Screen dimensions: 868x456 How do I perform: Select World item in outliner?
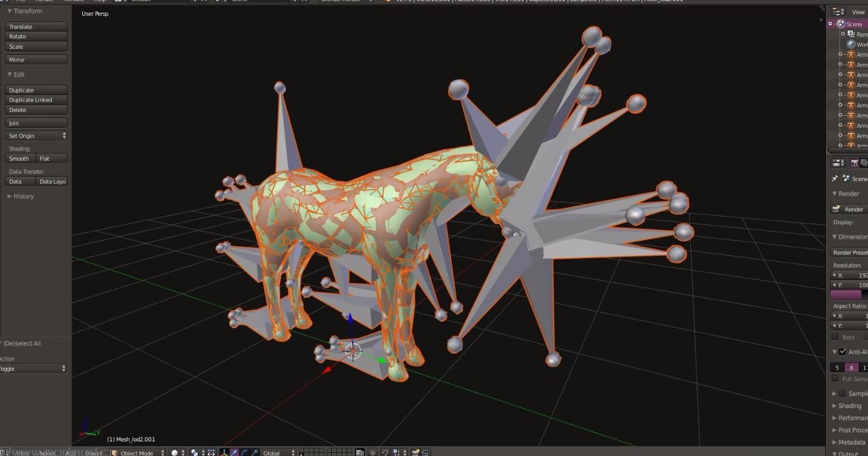pyautogui.click(x=857, y=44)
